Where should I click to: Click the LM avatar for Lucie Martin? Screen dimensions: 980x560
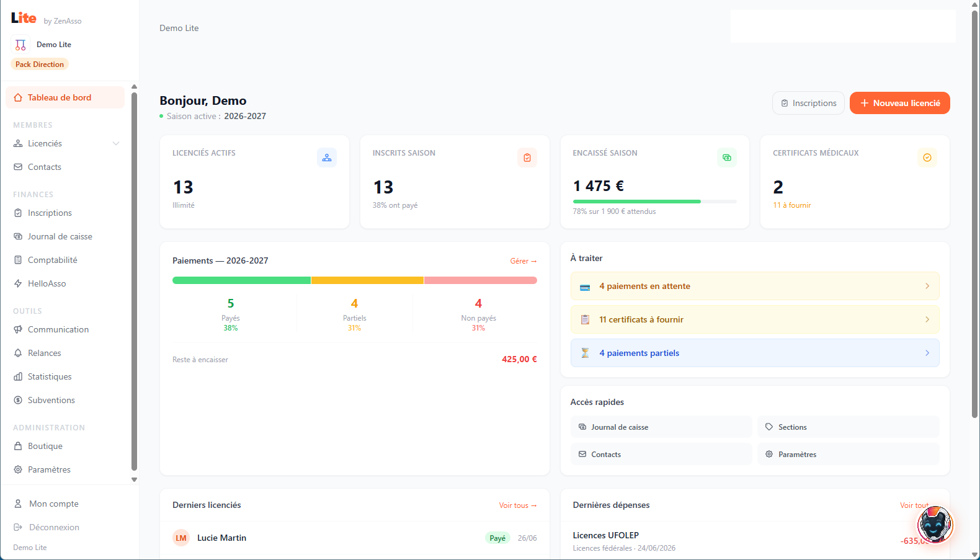pos(181,538)
